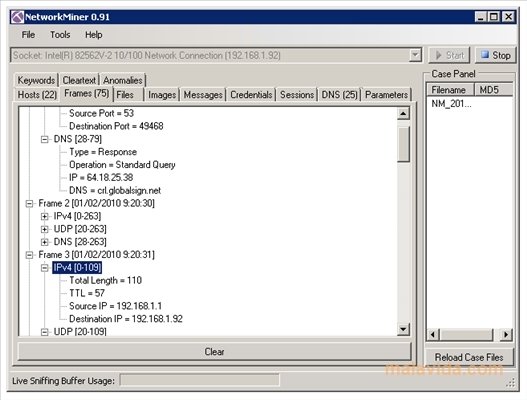Switch to the Images tab
527x400 pixels.
click(162, 95)
